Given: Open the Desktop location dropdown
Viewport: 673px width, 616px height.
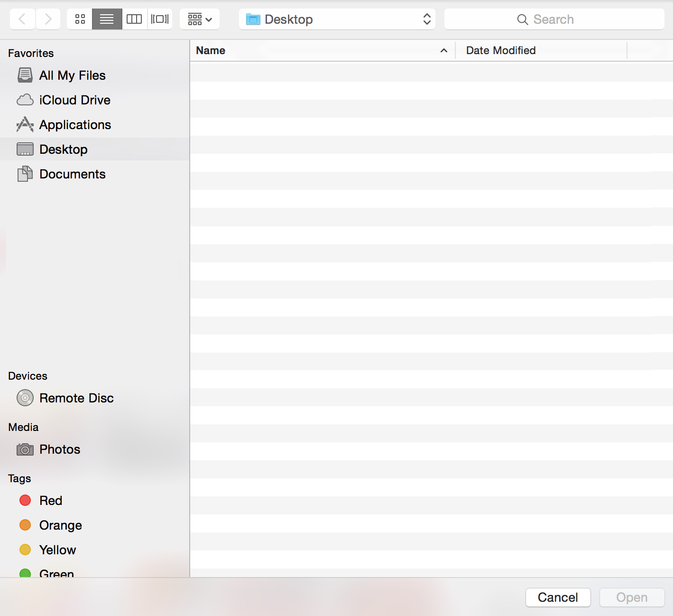Looking at the screenshot, I should coord(337,19).
